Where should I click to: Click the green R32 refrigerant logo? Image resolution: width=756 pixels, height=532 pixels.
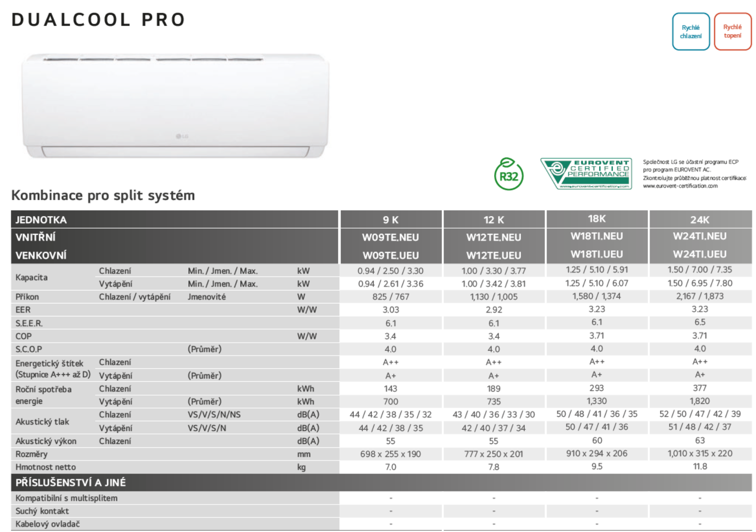(x=509, y=174)
